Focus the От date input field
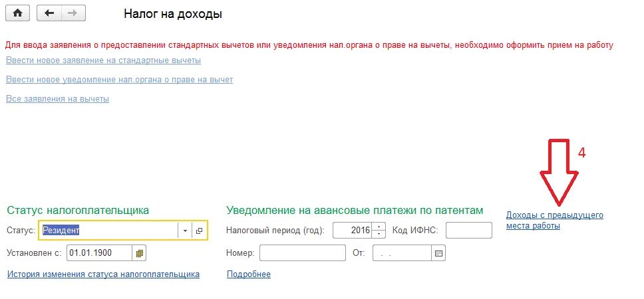Screen dimensions: 644x299 click(x=402, y=253)
